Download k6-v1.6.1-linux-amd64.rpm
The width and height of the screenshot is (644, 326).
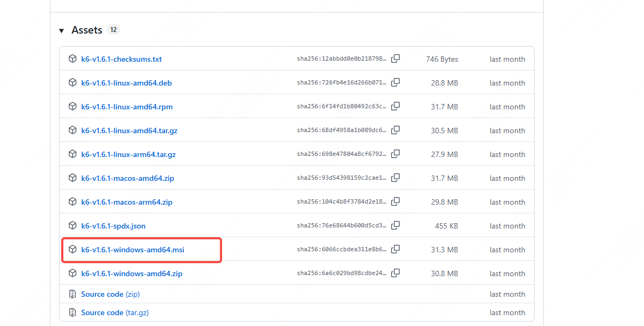click(127, 107)
